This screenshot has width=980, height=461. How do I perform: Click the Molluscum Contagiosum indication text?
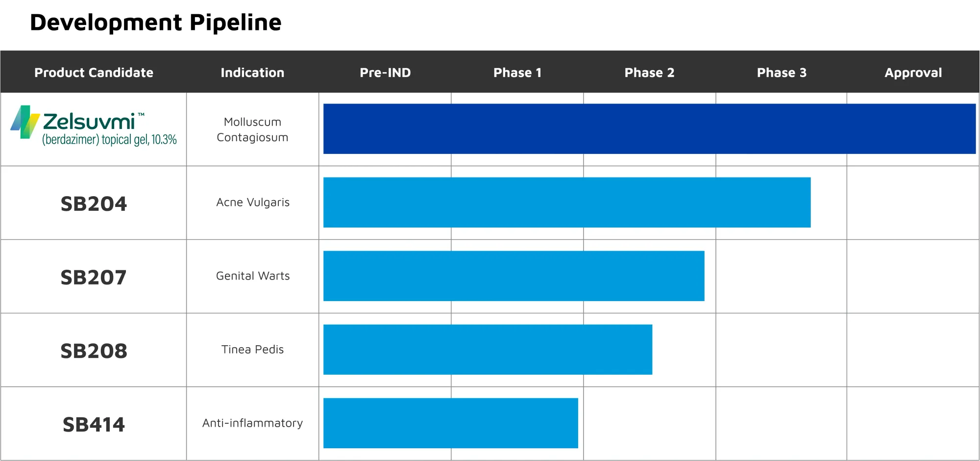pyautogui.click(x=252, y=129)
